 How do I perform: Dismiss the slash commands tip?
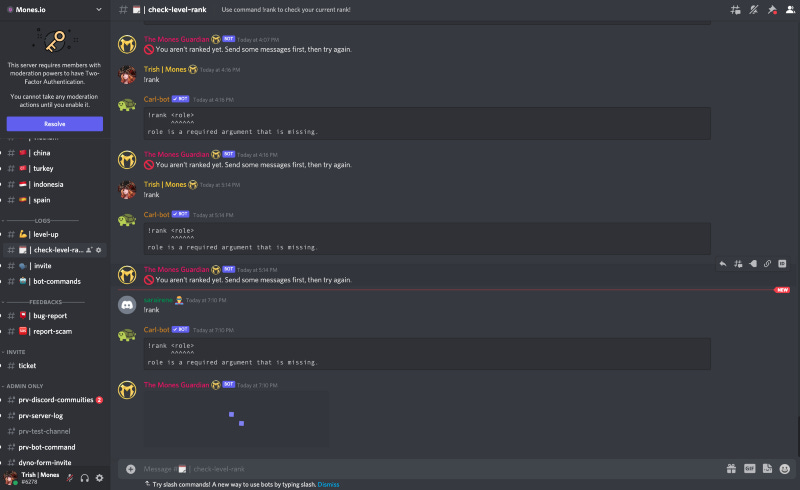[x=328, y=484]
